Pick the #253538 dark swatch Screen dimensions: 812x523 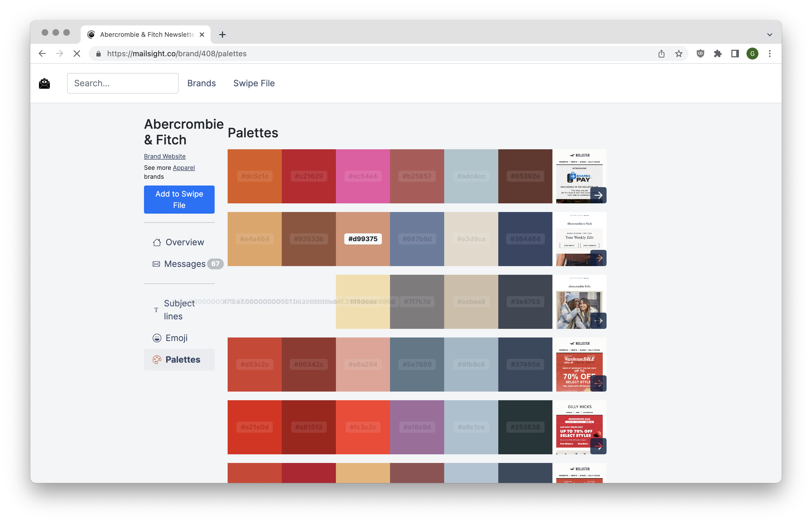[525, 427]
